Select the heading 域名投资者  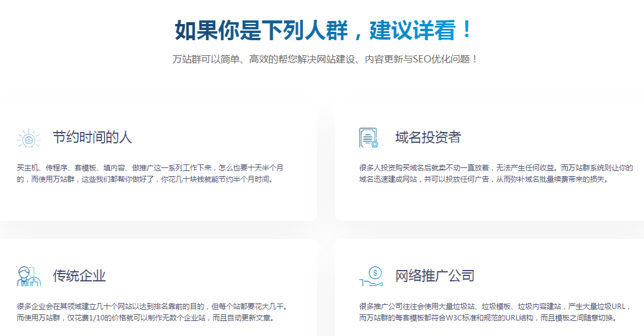(428, 137)
